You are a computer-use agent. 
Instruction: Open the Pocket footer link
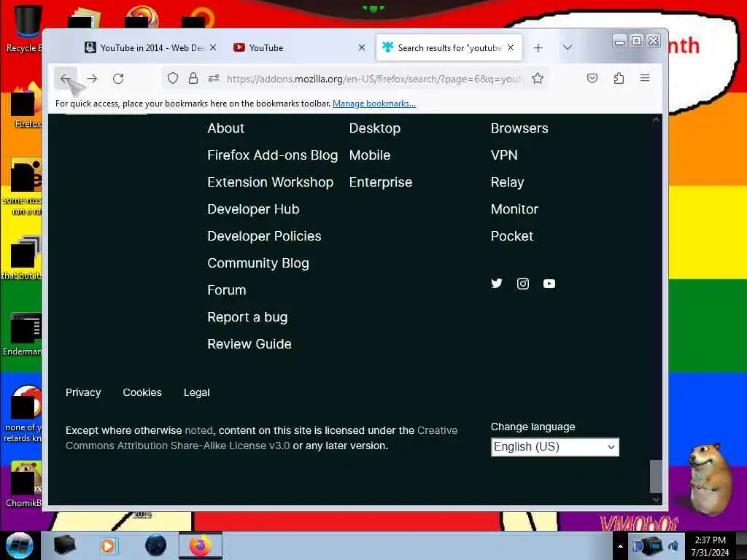tap(511, 236)
